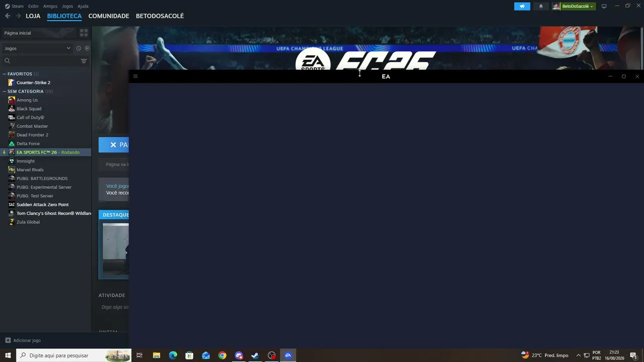Image resolution: width=644 pixels, height=362 pixels.
Task: Click Adicionar jogo at the bottom
Action: click(27, 340)
